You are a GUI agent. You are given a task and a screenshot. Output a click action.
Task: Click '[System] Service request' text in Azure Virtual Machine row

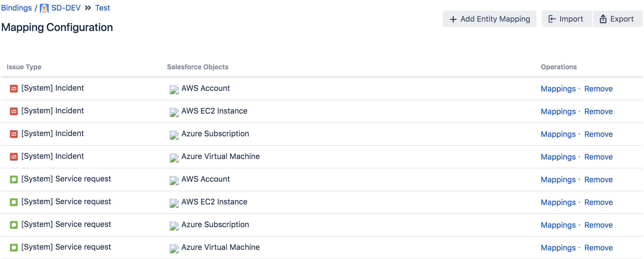66,247
